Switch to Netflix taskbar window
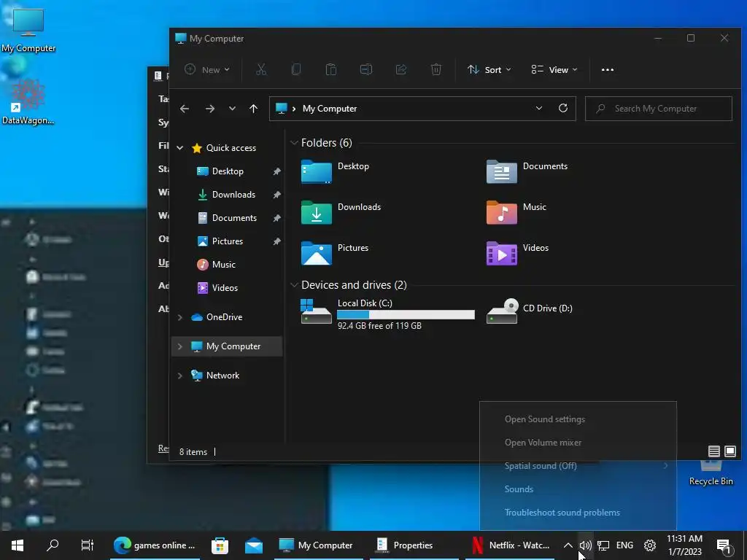 click(x=510, y=545)
